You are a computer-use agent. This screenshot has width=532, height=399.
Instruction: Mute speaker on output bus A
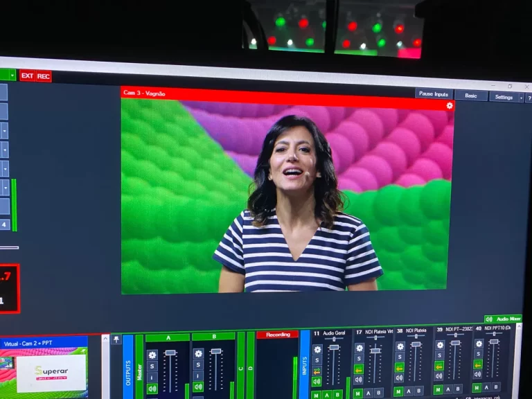click(x=152, y=389)
